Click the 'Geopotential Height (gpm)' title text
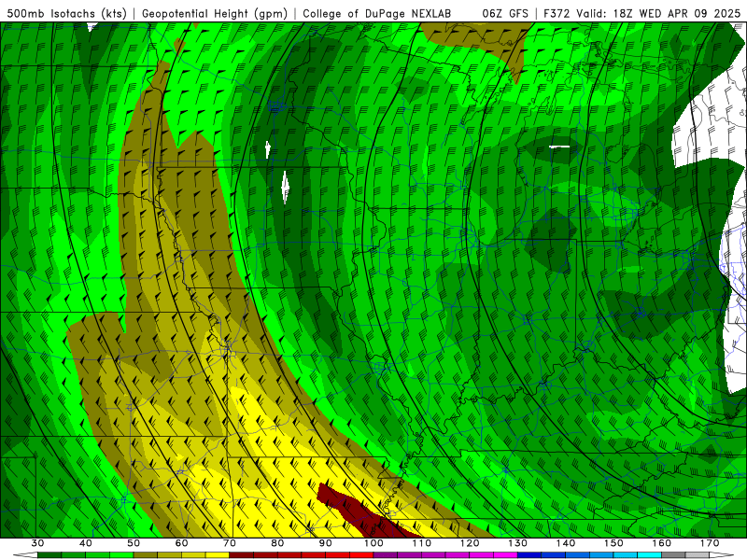The width and height of the screenshot is (747, 560). (x=215, y=13)
